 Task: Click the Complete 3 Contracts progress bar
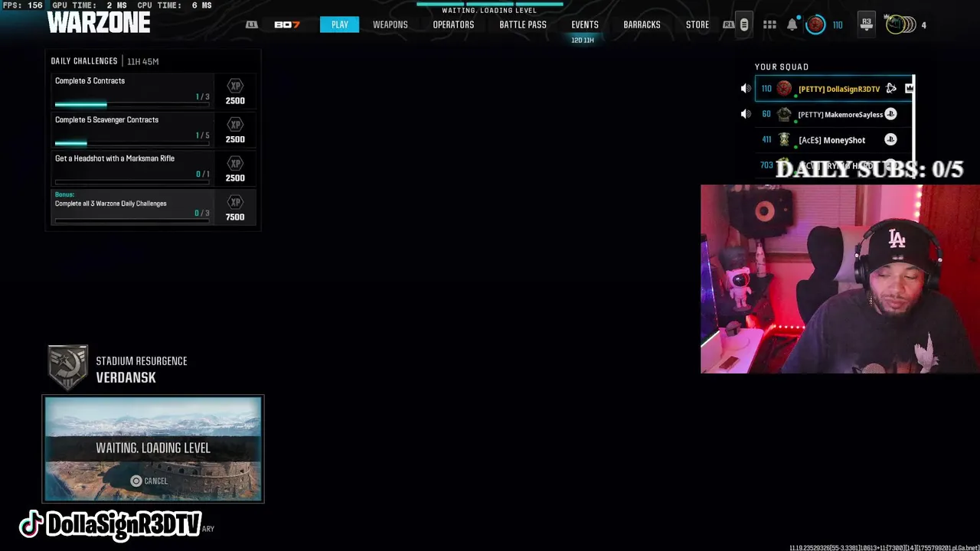132,105
